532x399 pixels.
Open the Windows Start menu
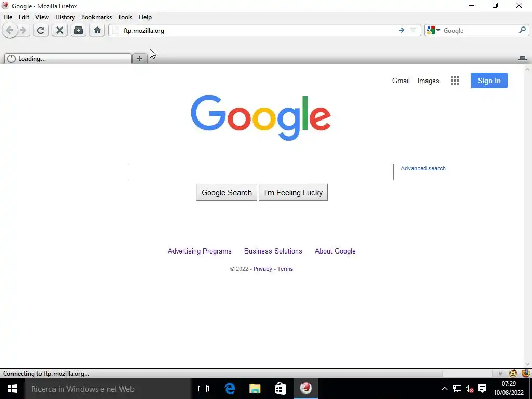tap(12, 389)
